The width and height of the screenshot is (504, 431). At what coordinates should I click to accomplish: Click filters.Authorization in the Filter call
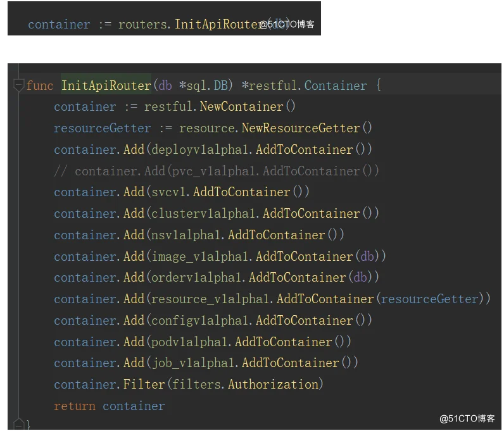point(275,385)
